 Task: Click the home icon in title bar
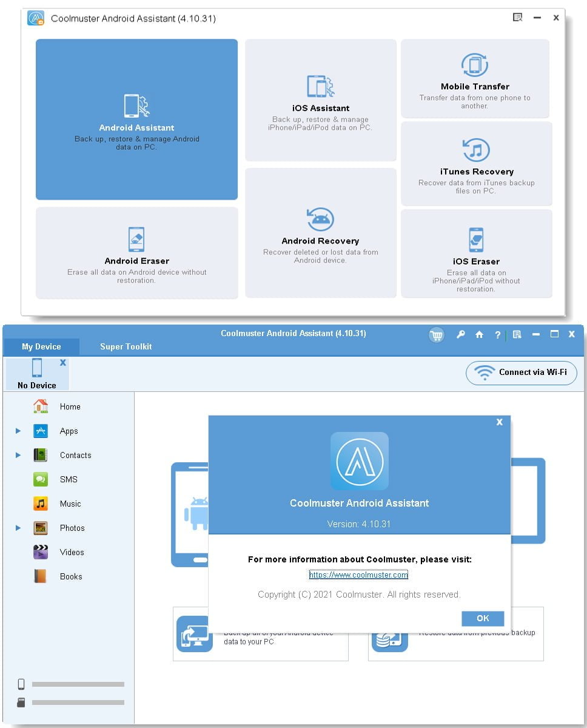click(479, 334)
